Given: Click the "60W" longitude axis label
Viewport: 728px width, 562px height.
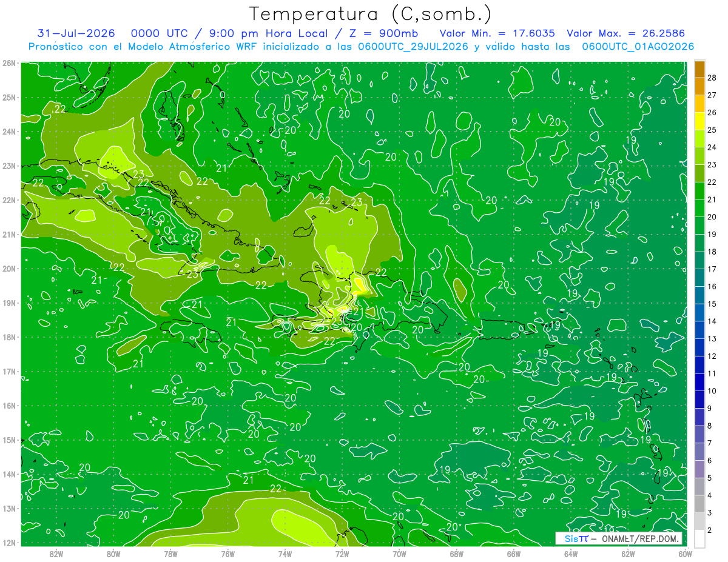Looking at the screenshot, I should [686, 553].
